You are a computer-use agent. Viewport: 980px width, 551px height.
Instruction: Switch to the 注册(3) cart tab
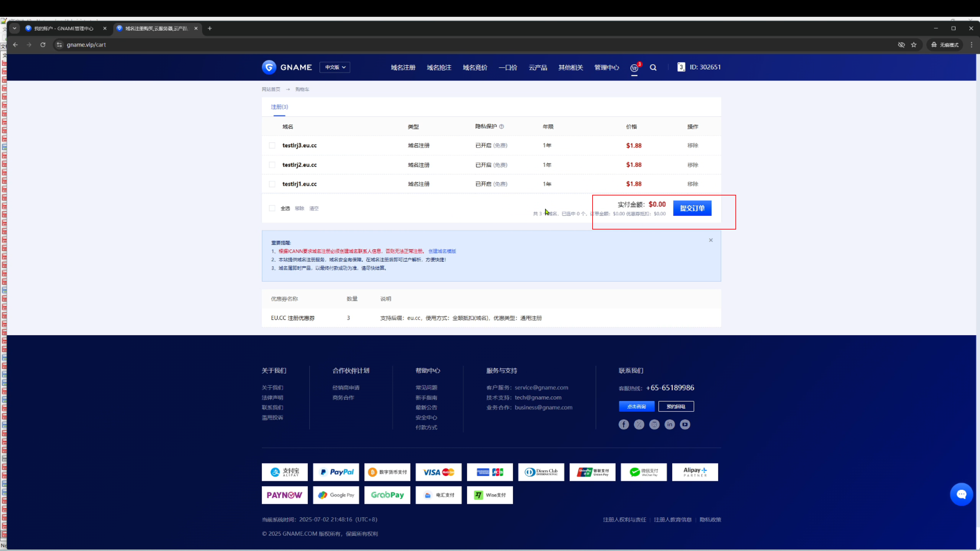(279, 107)
